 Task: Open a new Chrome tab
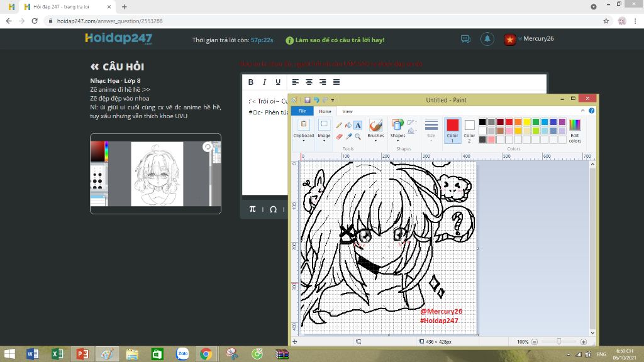[x=124, y=7]
